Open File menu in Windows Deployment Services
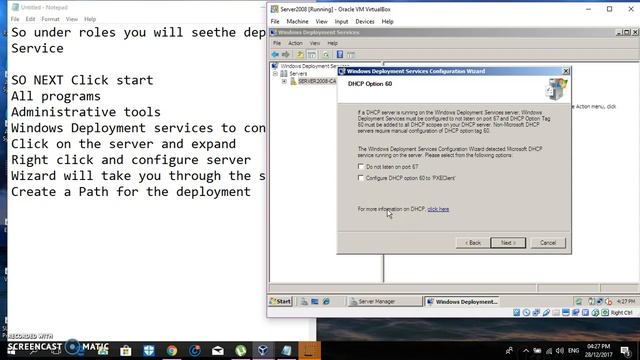The height and width of the screenshot is (360, 640). [x=277, y=43]
